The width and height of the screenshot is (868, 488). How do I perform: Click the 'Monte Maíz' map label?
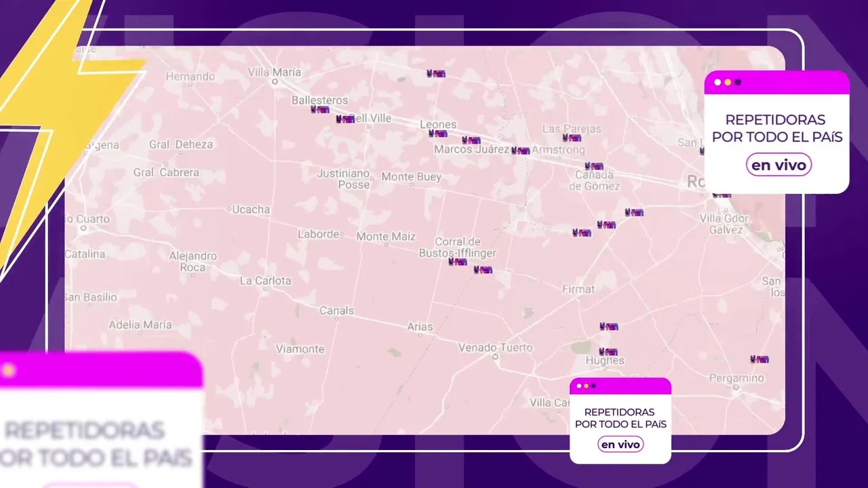[x=386, y=237]
